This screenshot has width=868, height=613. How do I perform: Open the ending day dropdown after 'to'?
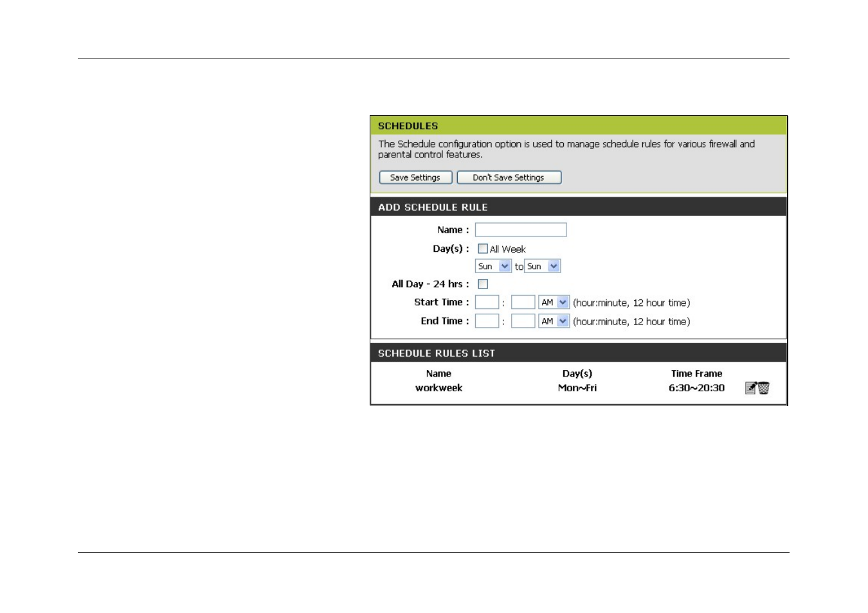point(543,266)
